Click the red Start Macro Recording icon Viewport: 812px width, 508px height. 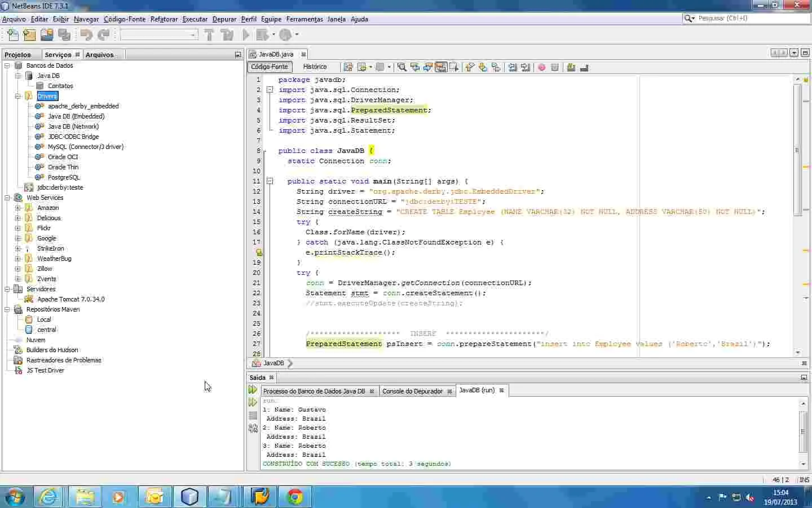(542, 67)
